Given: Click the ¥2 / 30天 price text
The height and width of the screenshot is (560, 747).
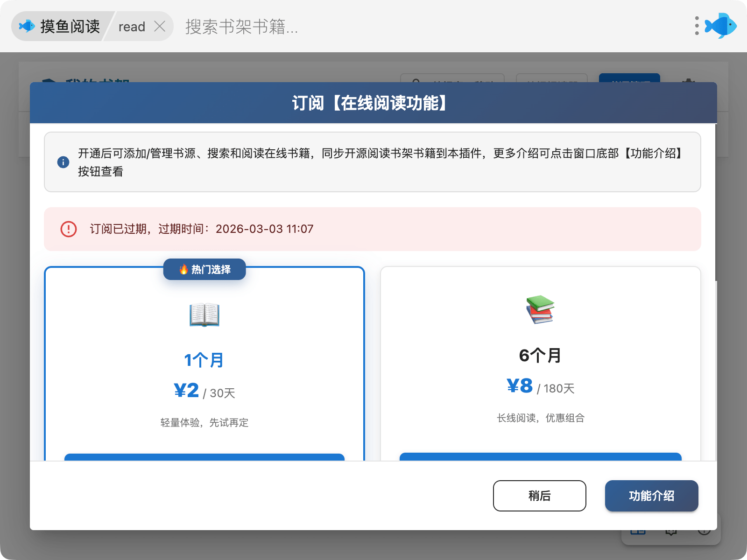Looking at the screenshot, I should pos(204,391).
